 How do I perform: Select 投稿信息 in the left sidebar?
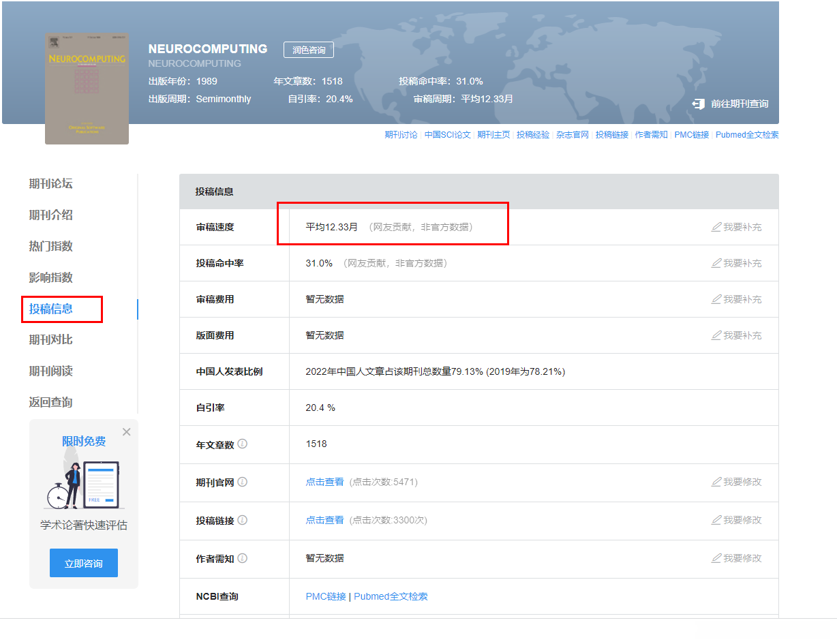pos(50,309)
